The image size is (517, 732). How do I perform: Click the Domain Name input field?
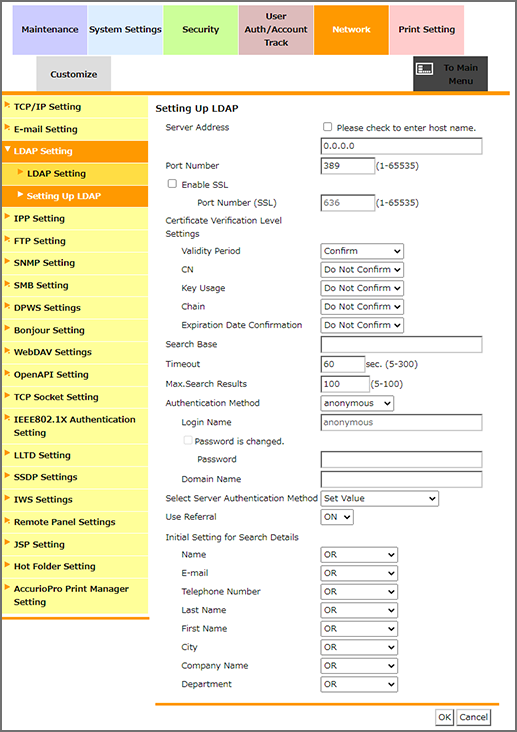[402, 479]
